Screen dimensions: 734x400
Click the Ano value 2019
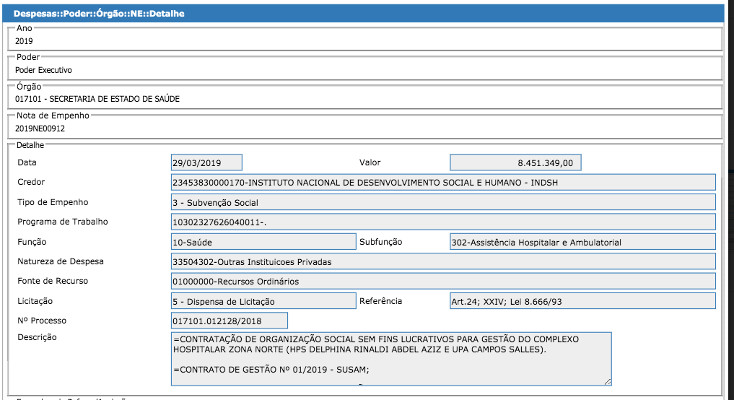coord(25,41)
